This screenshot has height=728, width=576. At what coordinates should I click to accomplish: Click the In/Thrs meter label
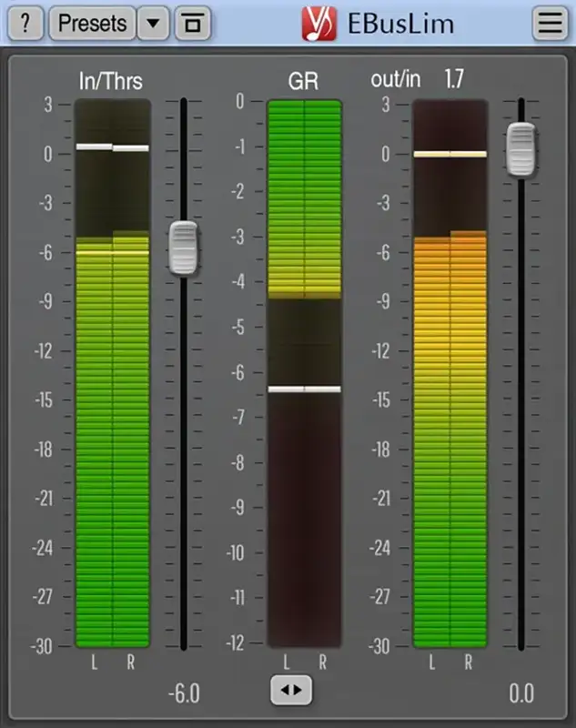(110, 81)
